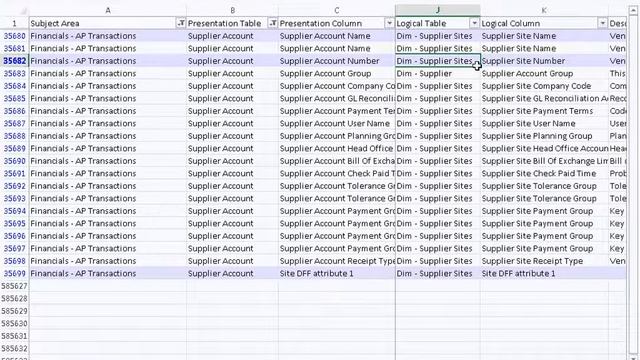Select column B header

pyautogui.click(x=232, y=10)
